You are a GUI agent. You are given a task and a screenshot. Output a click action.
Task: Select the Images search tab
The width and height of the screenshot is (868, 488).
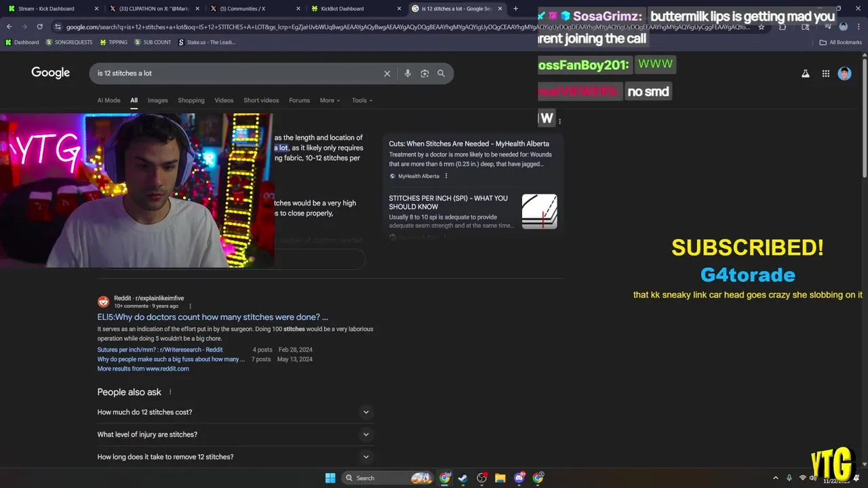157,100
